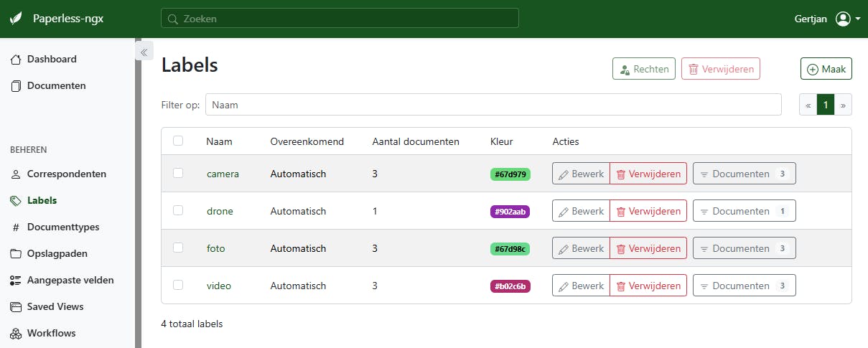Select the drone label row checkbox
Screen dimensions: 868x348
click(x=178, y=210)
